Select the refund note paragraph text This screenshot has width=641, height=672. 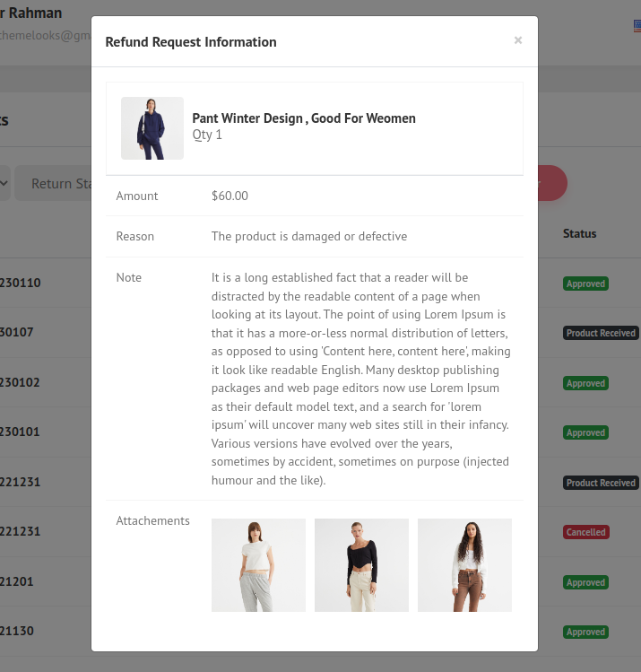(x=360, y=379)
